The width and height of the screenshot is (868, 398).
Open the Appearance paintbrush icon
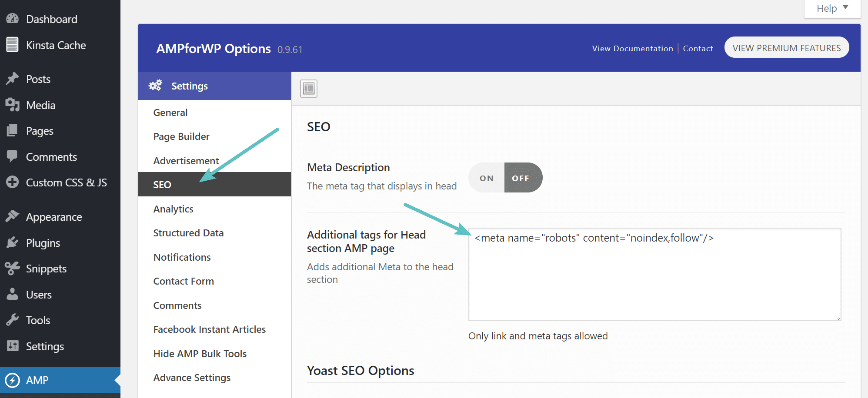[x=12, y=216]
